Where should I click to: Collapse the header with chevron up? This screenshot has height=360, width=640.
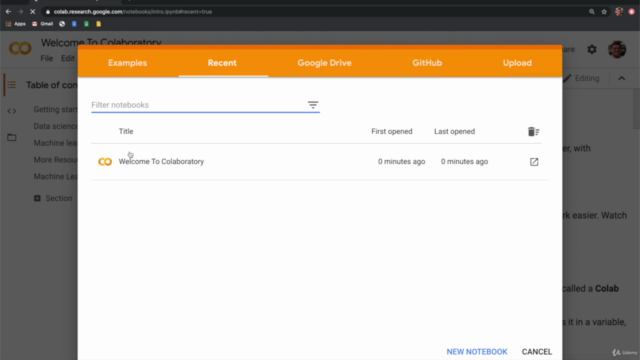(x=622, y=78)
